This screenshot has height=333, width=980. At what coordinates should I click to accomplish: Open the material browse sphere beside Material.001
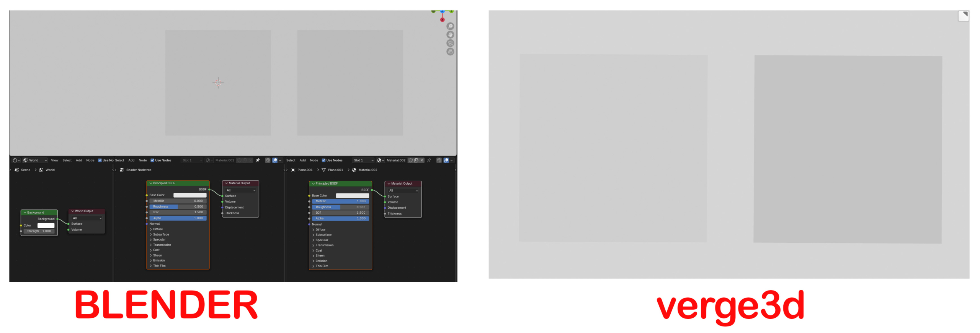[x=209, y=160]
